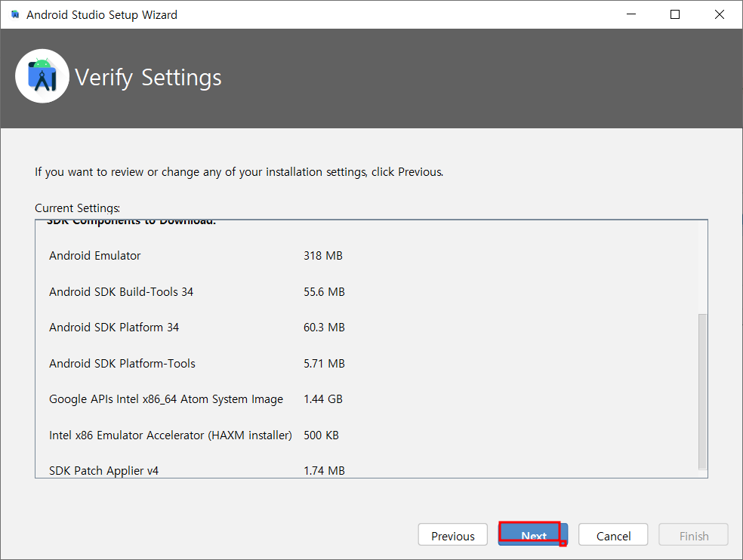The image size is (743, 560).
Task: Select the 5.71 MB size value
Action: pos(324,363)
